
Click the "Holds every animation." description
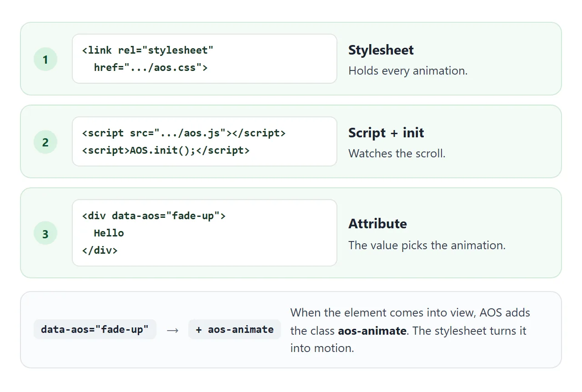408,71
